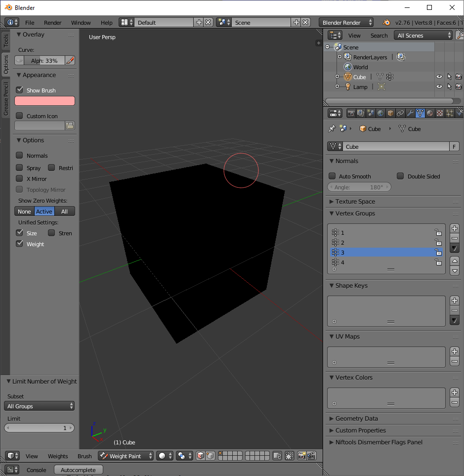Toggle lock on vertex group 3
Viewport: 464px width, 476px height.
438,252
